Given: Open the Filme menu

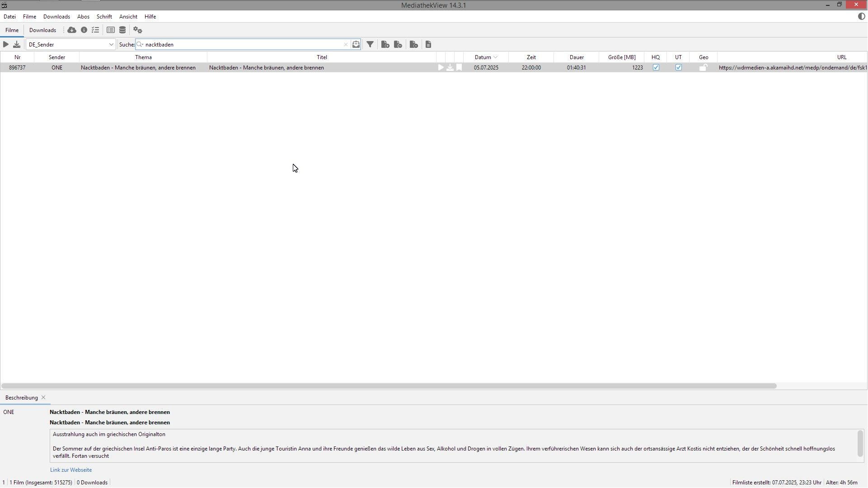Looking at the screenshot, I should 29,17.
